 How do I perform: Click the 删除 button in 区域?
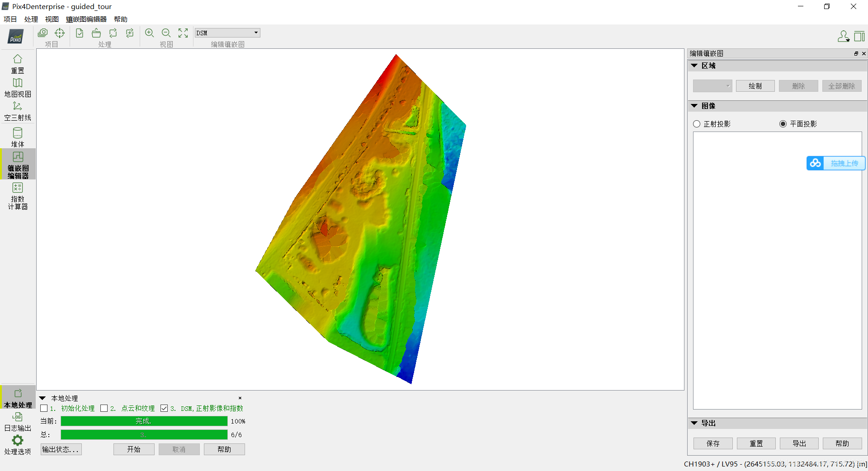(798, 86)
